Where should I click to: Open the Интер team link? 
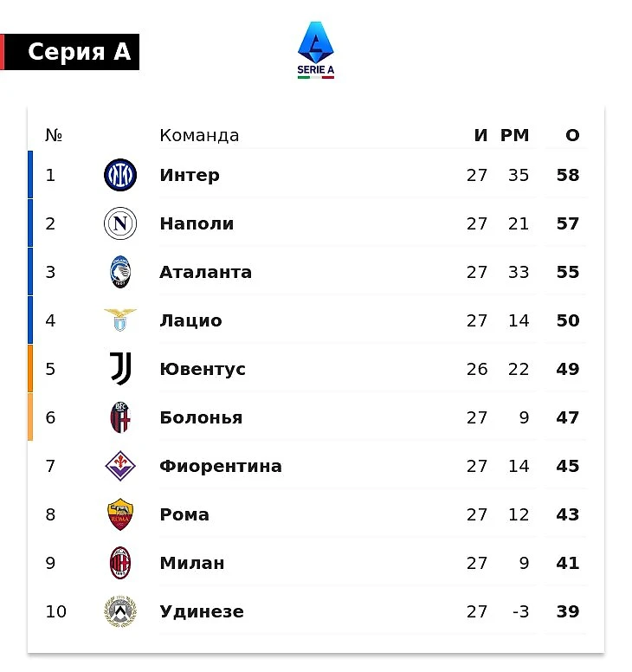pyautogui.click(x=190, y=175)
